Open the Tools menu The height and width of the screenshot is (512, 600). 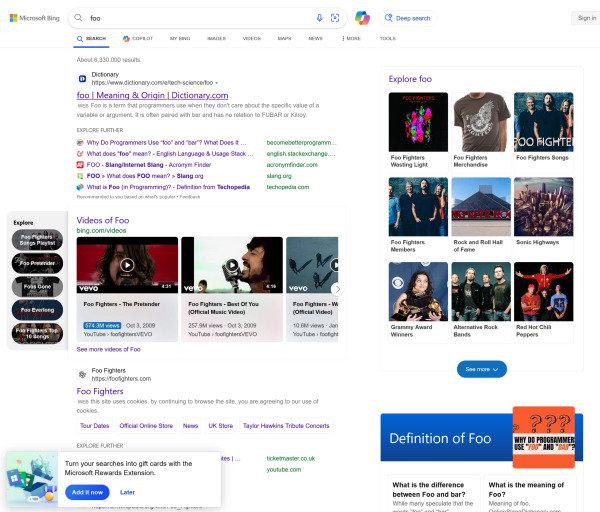(388, 39)
